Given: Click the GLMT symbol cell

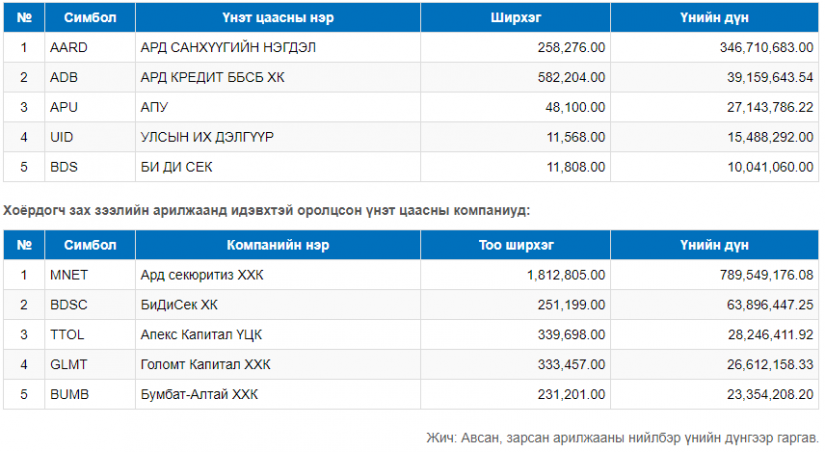Looking at the screenshot, I should 90,365.
